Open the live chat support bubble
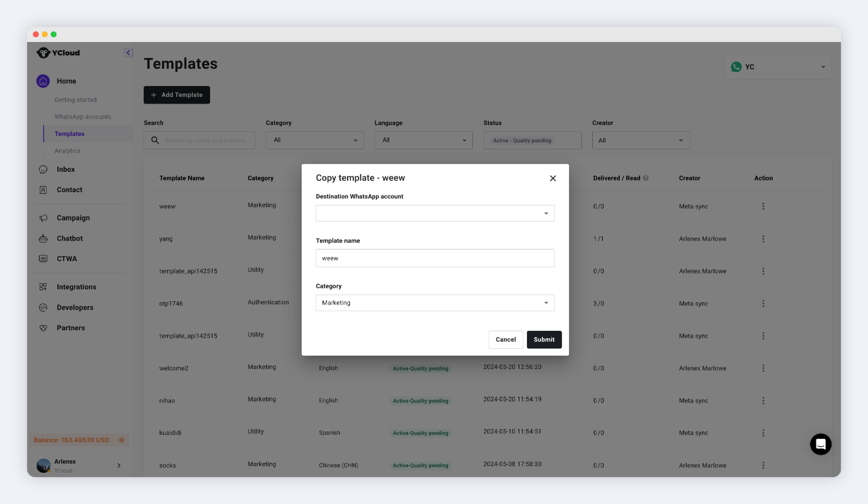Screen dimensions: 868x504 click(x=820, y=444)
